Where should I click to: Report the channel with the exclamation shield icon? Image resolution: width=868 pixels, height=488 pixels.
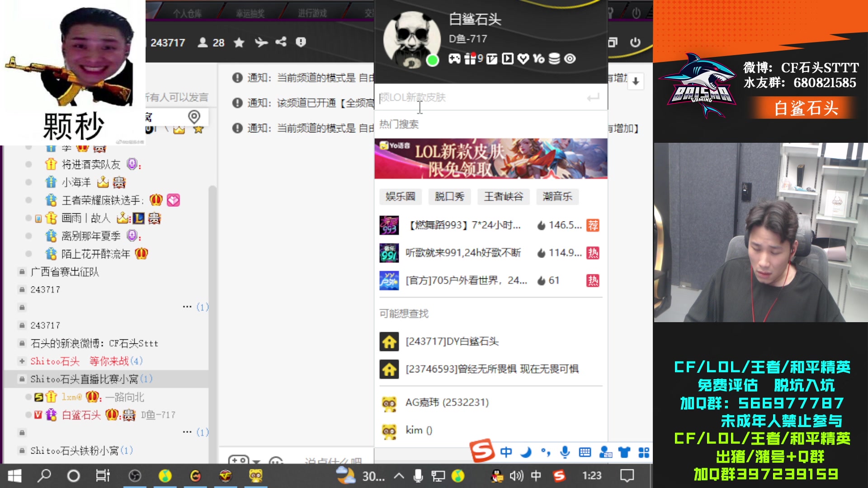click(302, 42)
